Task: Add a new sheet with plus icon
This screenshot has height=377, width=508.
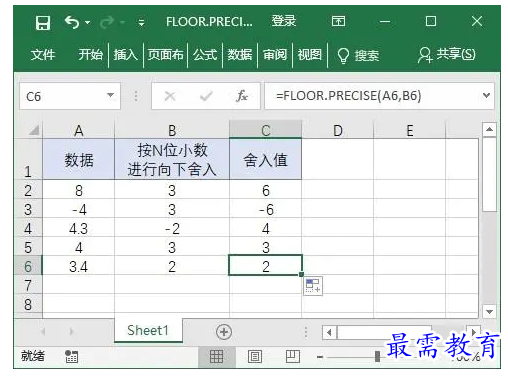Action: click(224, 332)
